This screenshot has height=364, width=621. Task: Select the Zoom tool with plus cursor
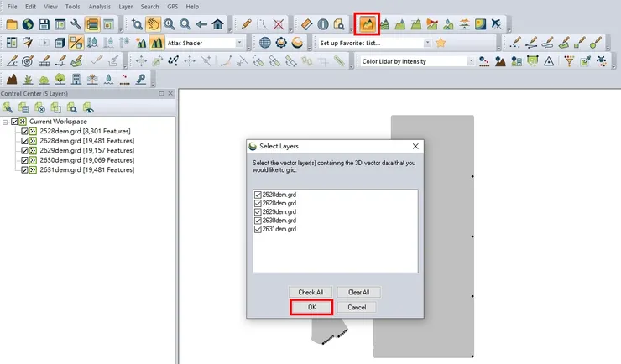(137, 24)
